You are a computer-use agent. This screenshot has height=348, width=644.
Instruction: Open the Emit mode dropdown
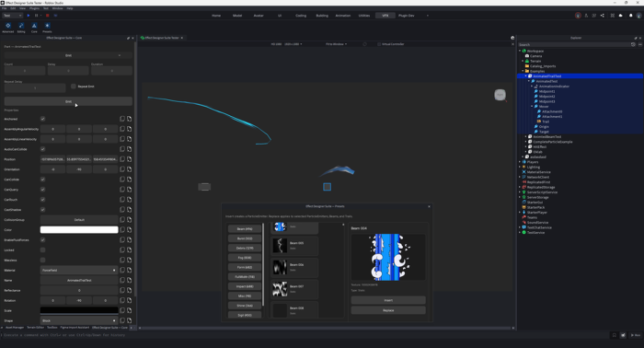click(68, 55)
